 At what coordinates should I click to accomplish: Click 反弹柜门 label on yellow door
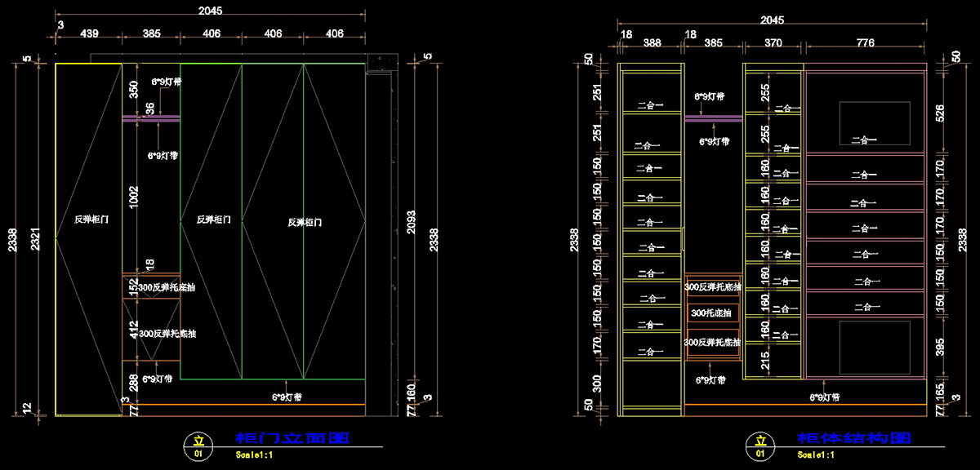[x=90, y=219]
